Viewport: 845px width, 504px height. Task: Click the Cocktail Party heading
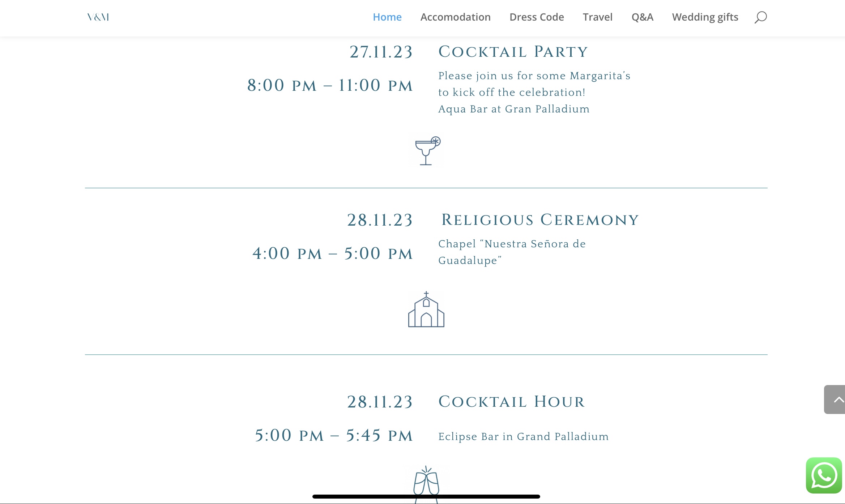pos(513,52)
